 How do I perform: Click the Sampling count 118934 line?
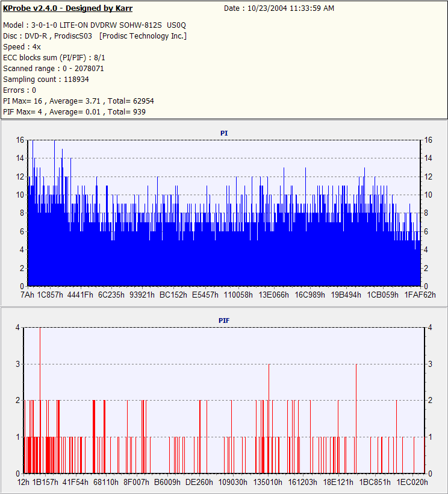(46, 80)
